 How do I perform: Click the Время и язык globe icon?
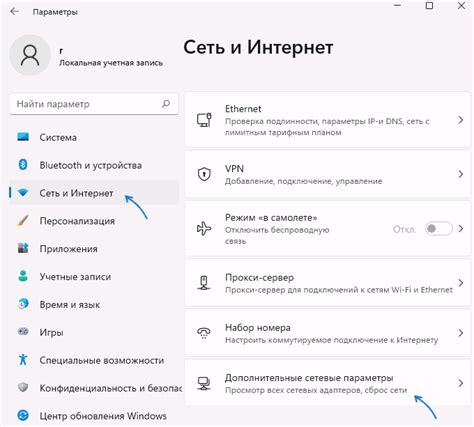pos(23,304)
